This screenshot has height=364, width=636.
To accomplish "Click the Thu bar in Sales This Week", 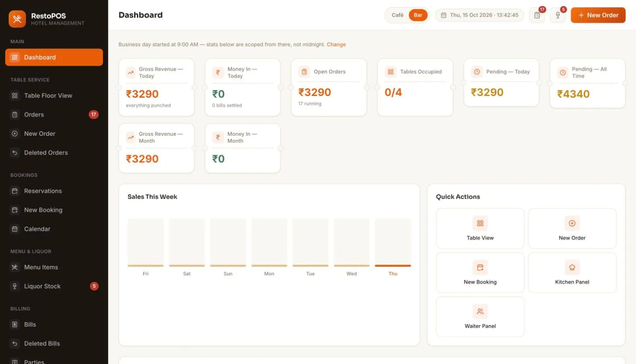I will click(393, 243).
